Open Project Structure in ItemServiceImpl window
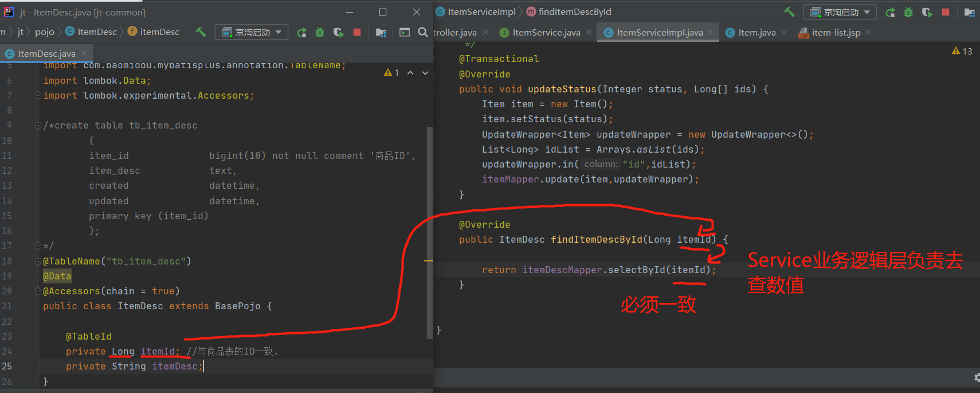Viewport: 980px width, 393px height. click(x=970, y=12)
